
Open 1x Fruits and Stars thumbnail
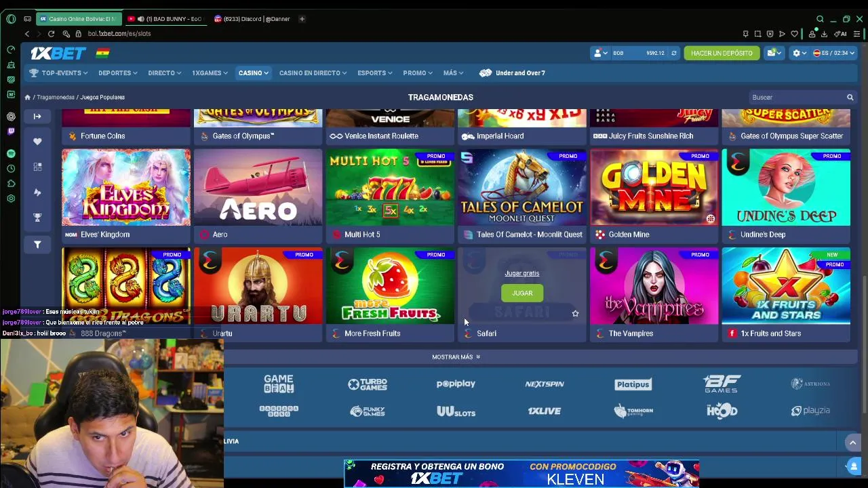(786, 286)
